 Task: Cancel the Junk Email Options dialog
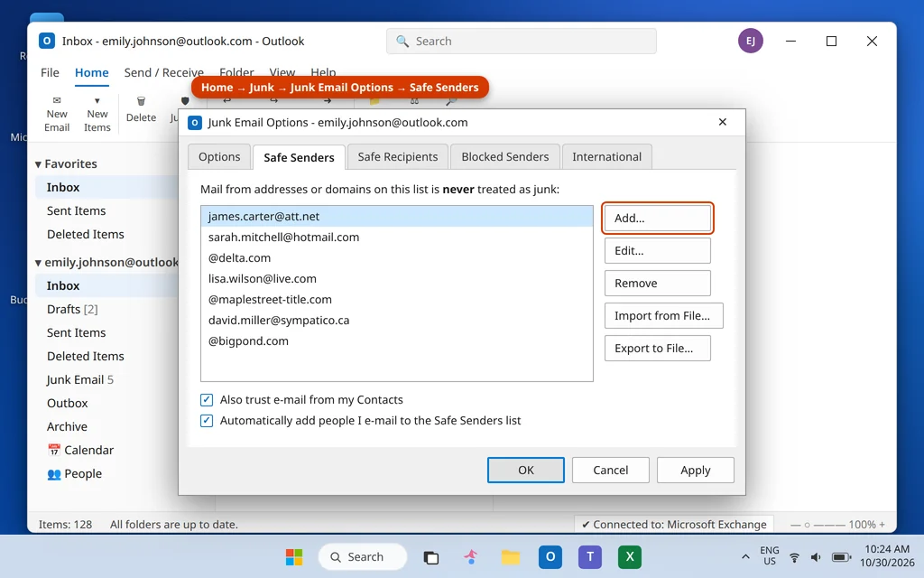point(611,470)
